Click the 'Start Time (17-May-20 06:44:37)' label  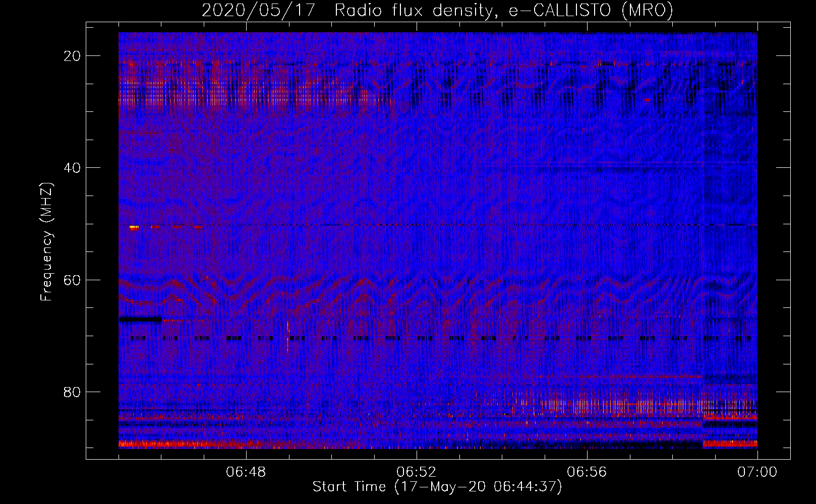[x=437, y=487]
